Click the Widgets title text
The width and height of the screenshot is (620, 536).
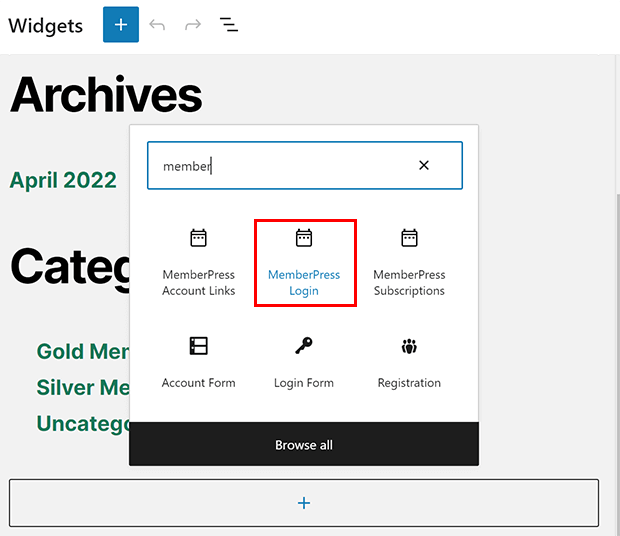pyautogui.click(x=45, y=26)
